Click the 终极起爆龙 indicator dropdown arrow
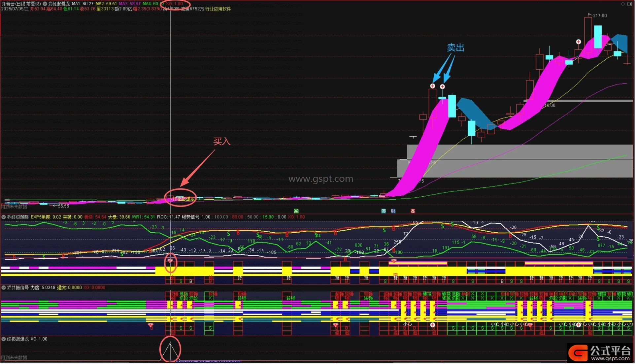The image size is (636, 364). (4, 339)
